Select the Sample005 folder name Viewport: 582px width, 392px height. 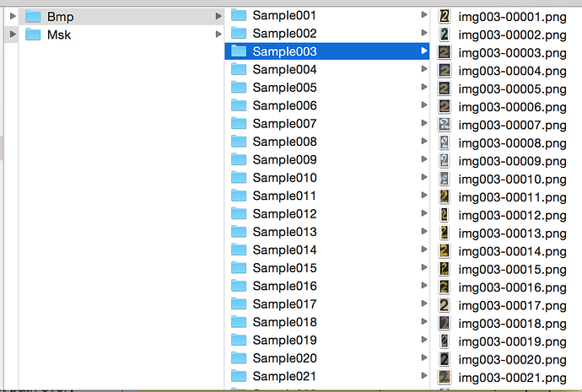284,88
